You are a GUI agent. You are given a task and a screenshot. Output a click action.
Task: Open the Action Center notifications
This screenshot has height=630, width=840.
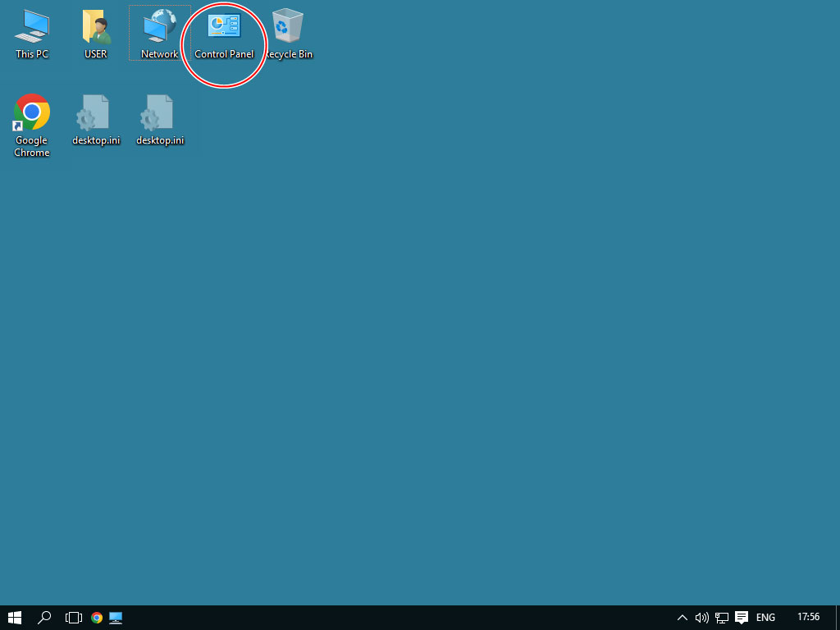click(x=742, y=618)
